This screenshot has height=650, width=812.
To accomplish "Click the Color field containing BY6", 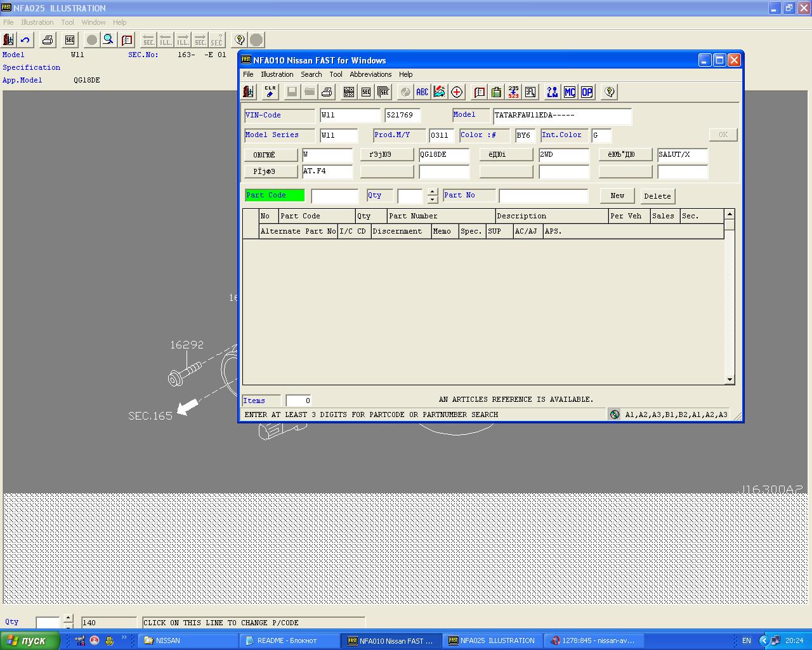I will 525,135.
